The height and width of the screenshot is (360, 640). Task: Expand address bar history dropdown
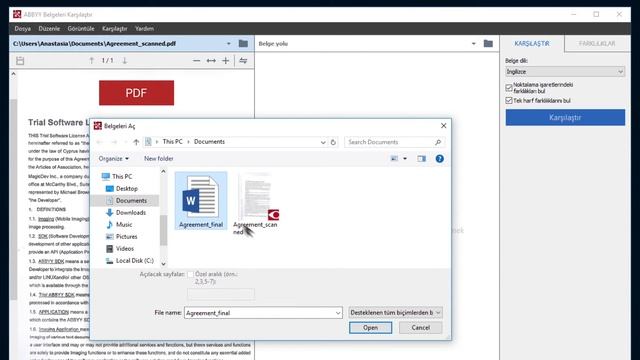pyautogui.click(x=323, y=142)
